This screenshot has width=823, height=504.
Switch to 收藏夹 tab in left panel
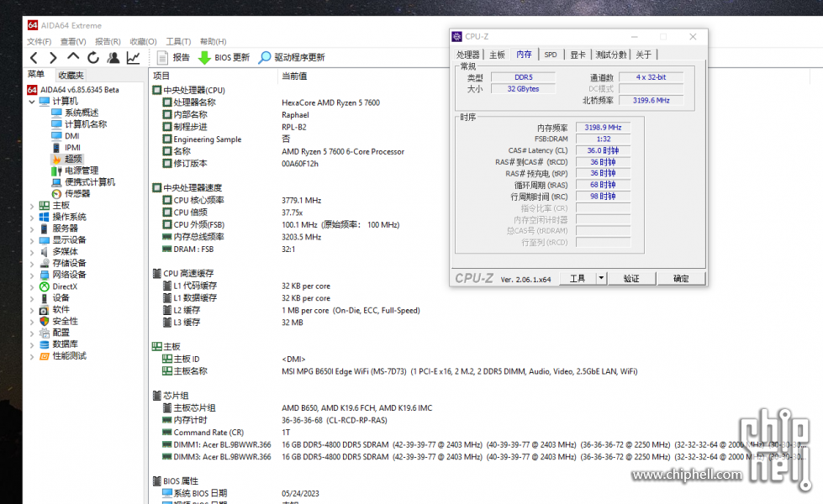click(71, 75)
